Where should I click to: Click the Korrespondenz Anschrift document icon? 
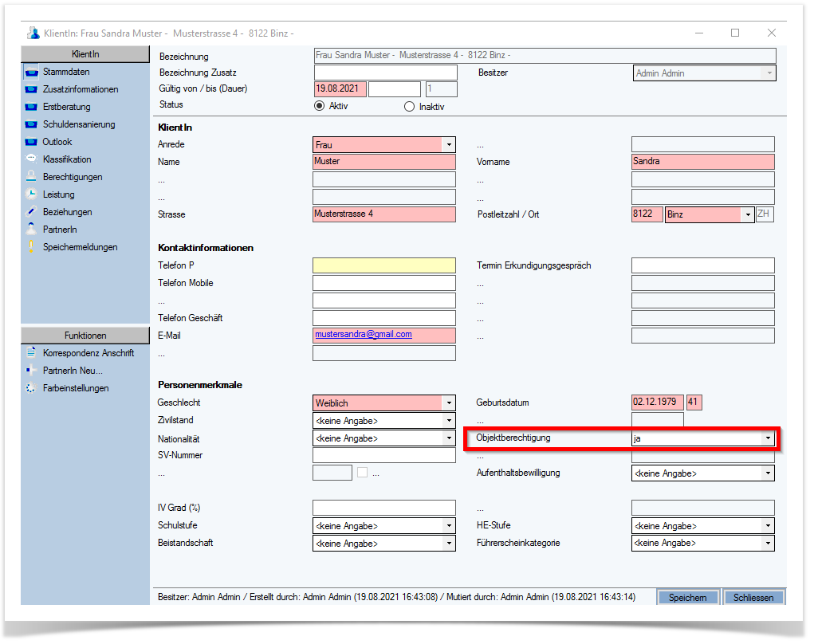tap(31, 352)
